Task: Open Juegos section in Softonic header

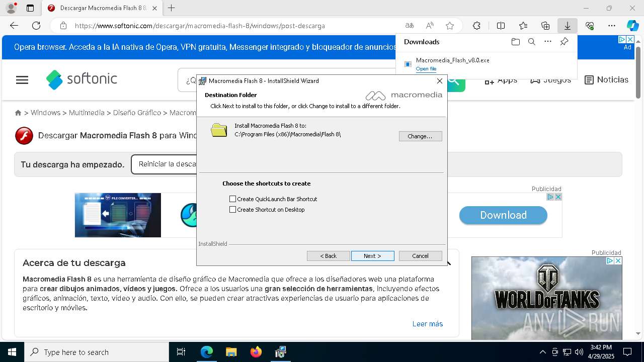Action: [x=550, y=80]
